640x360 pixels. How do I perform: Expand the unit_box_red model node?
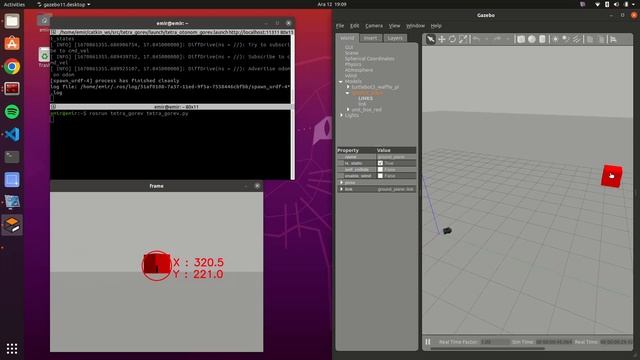click(x=348, y=109)
